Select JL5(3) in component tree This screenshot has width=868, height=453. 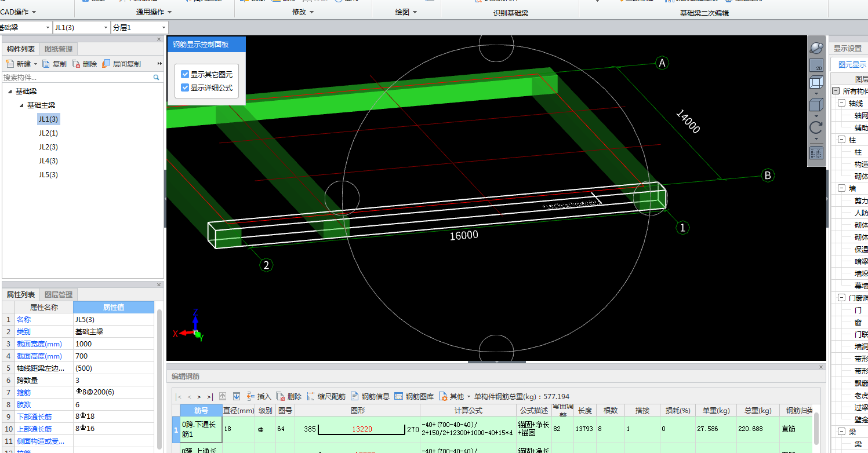(x=48, y=174)
